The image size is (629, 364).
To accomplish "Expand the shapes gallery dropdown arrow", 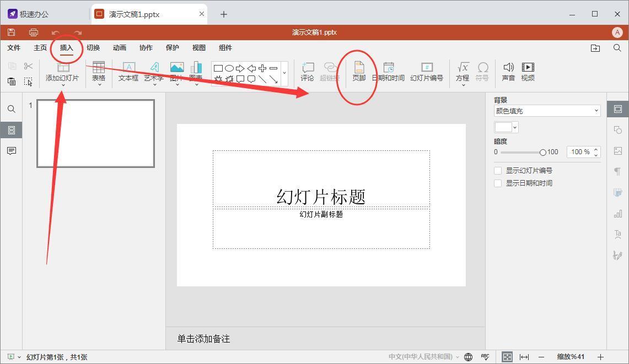I will [x=284, y=73].
